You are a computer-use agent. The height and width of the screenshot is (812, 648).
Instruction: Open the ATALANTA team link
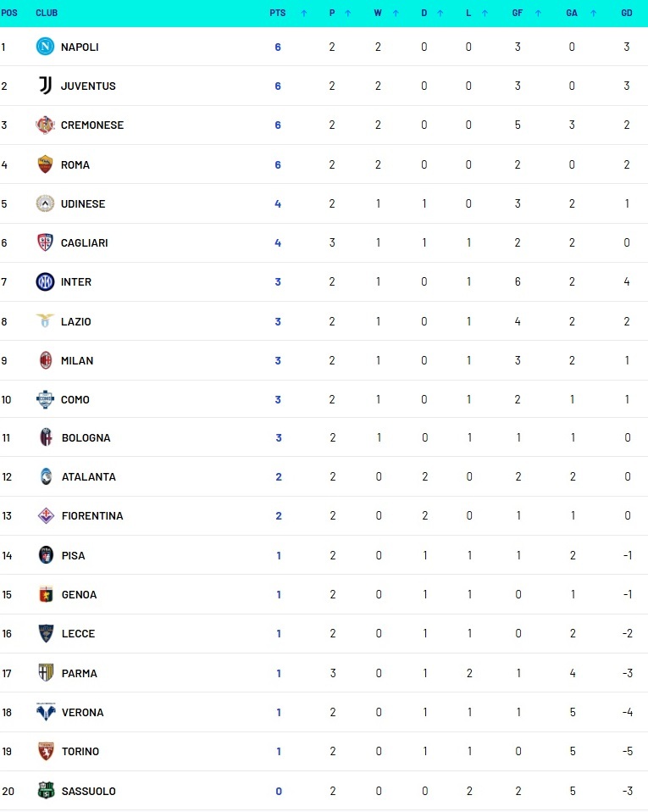point(88,476)
